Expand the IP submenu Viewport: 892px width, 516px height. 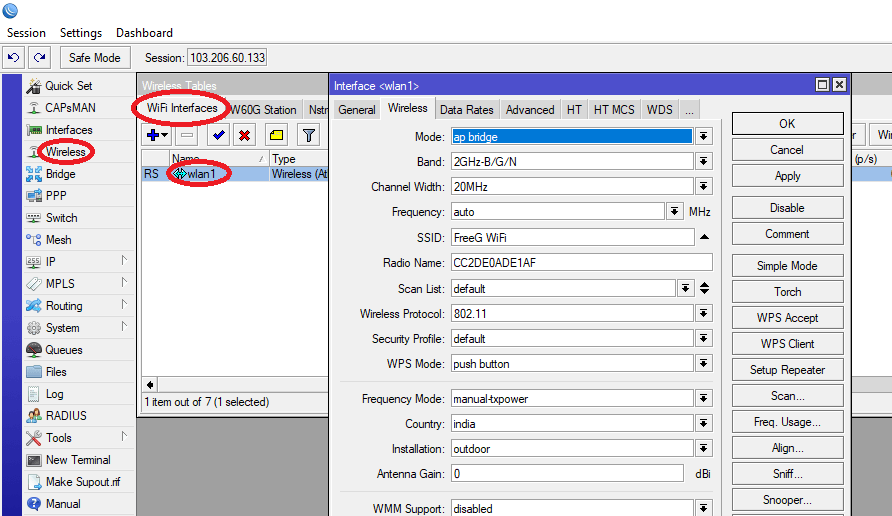coord(124,261)
